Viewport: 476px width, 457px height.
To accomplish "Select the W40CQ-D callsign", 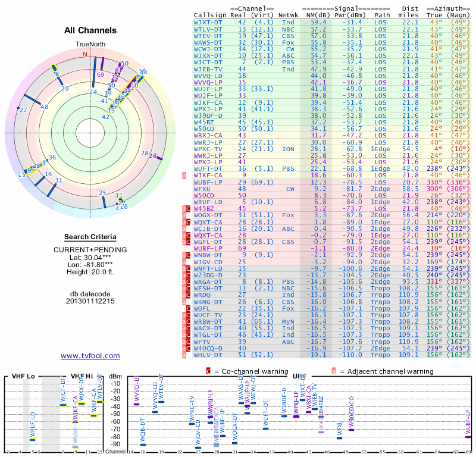I will coord(208,348).
